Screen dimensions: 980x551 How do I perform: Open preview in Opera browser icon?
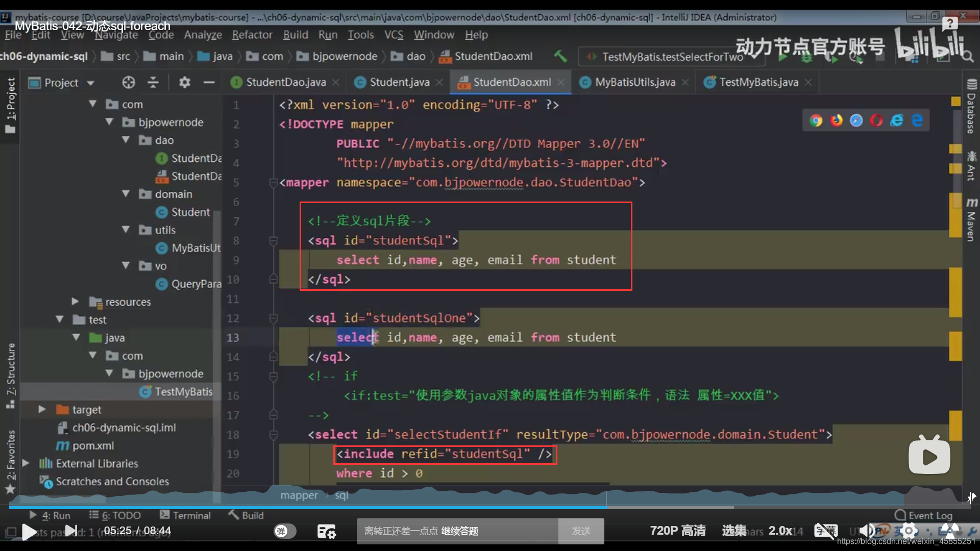876,120
